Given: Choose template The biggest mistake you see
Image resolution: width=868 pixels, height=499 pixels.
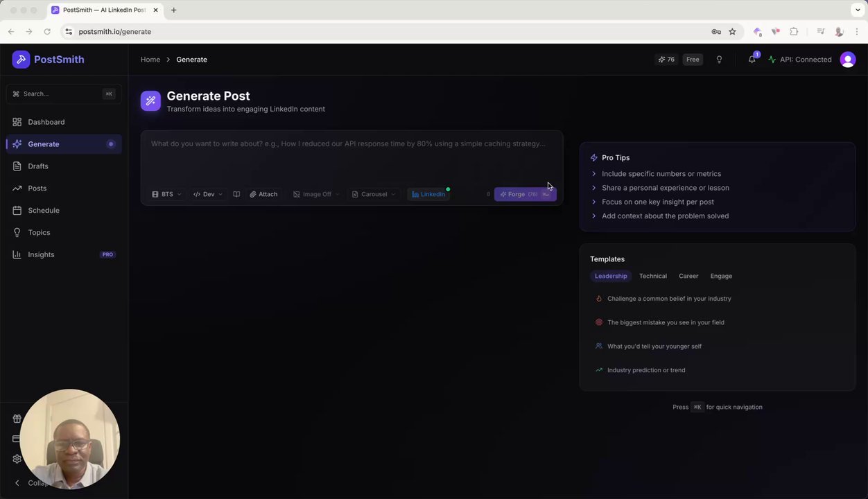Looking at the screenshot, I should (x=717, y=322).
